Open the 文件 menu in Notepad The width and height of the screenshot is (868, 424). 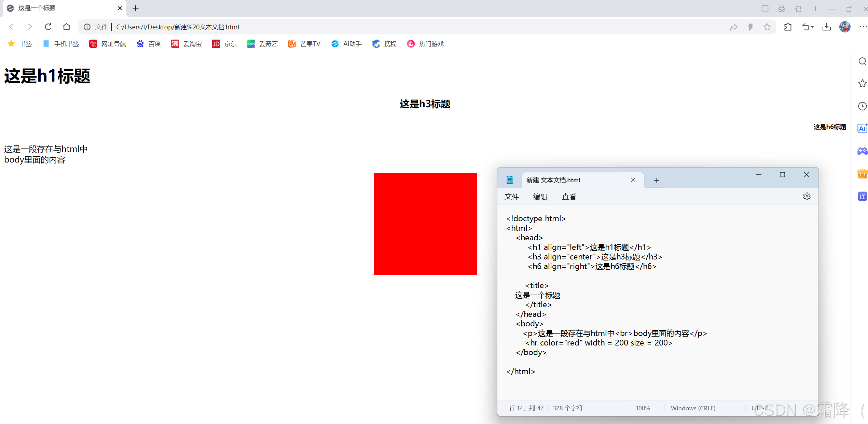pos(511,197)
